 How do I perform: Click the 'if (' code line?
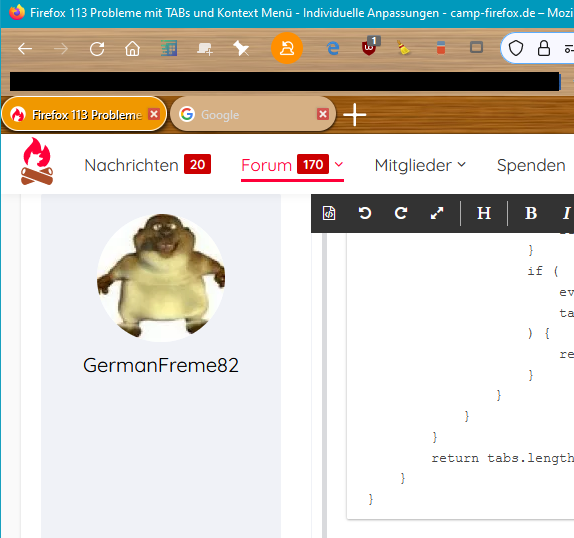pos(543,271)
